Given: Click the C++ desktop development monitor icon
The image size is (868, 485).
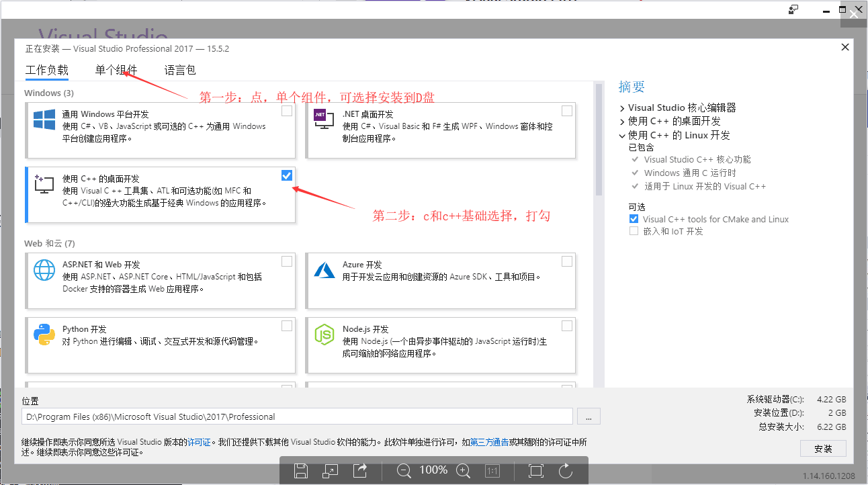Looking at the screenshot, I should (44, 184).
